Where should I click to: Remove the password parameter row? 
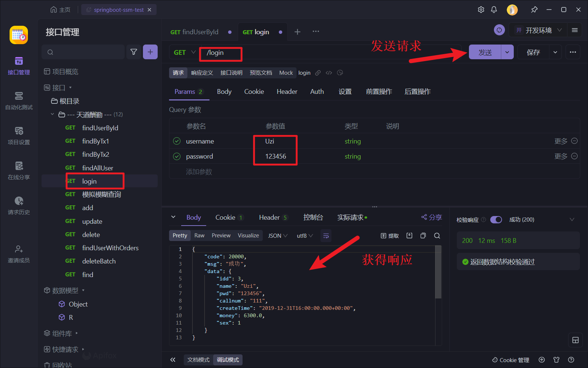574,156
